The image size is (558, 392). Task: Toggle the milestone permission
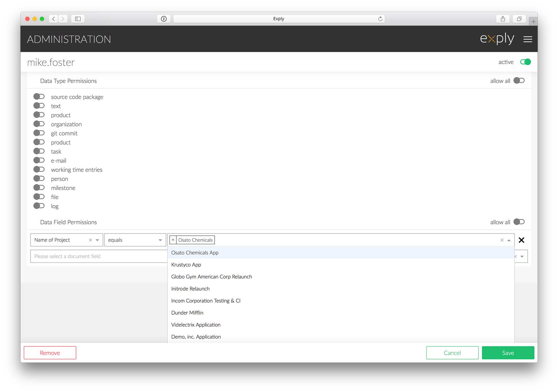coord(39,188)
